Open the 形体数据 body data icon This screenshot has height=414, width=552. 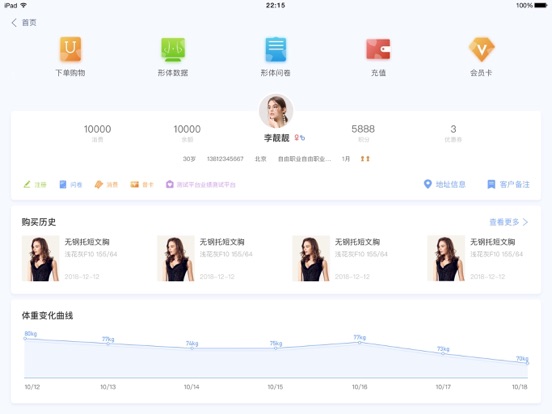pos(173,49)
